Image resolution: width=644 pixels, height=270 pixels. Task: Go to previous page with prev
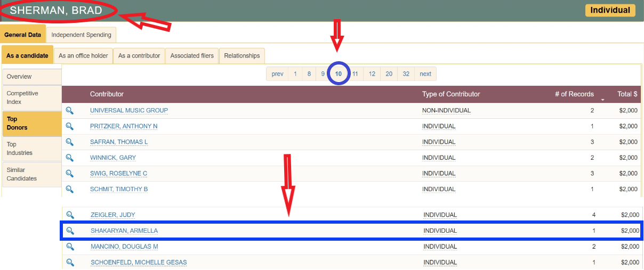click(277, 74)
